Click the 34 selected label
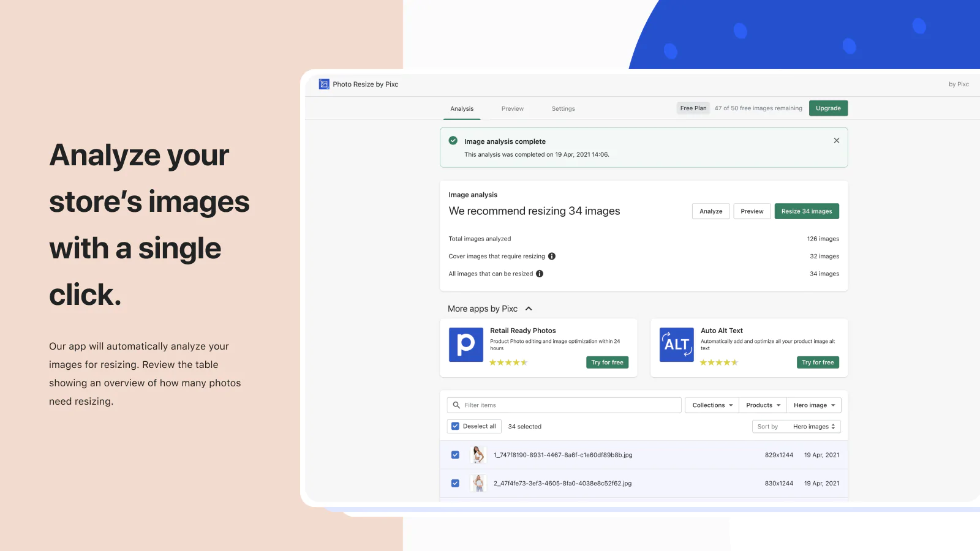Image resolution: width=980 pixels, height=551 pixels. 525,427
